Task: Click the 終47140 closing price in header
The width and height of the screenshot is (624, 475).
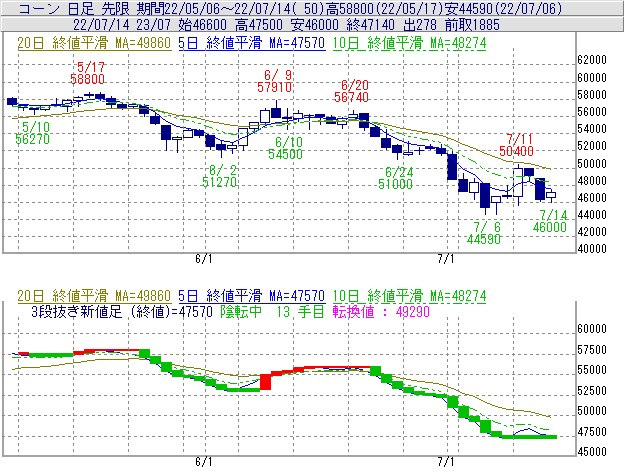Action: point(370,25)
